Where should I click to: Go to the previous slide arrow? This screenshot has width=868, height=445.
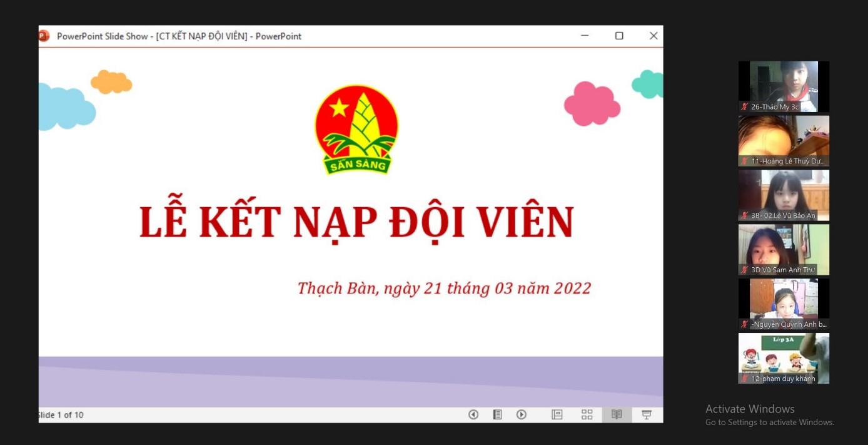click(x=473, y=414)
